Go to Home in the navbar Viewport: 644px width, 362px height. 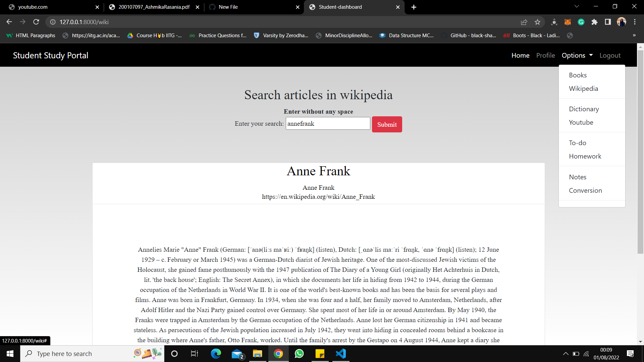[x=520, y=55]
